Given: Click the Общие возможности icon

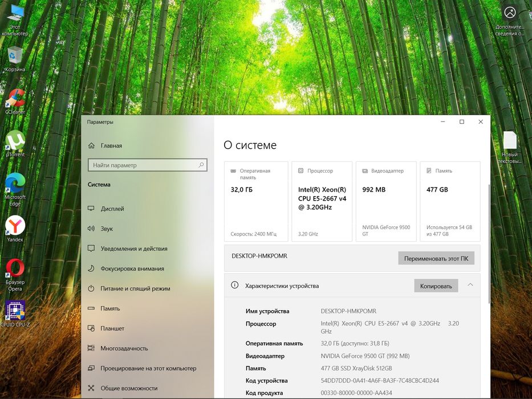Looking at the screenshot, I should click(91, 388).
